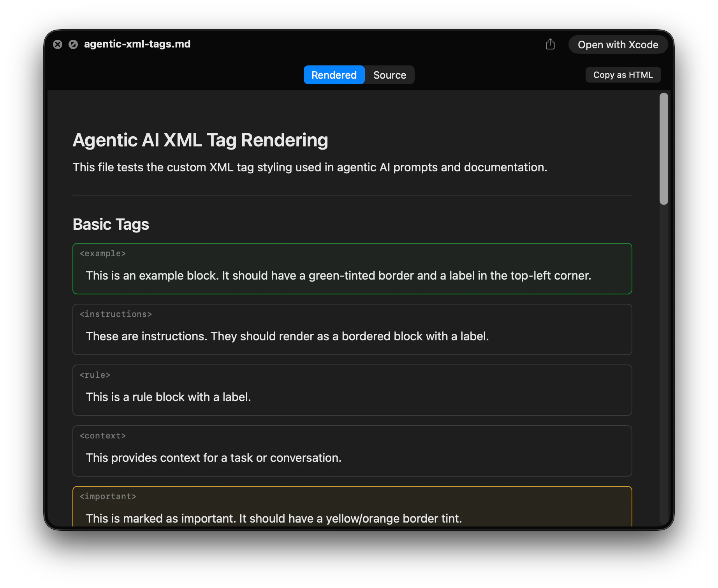Close the agentic-xml-tags.md preview window
The image size is (718, 588).
tap(58, 44)
